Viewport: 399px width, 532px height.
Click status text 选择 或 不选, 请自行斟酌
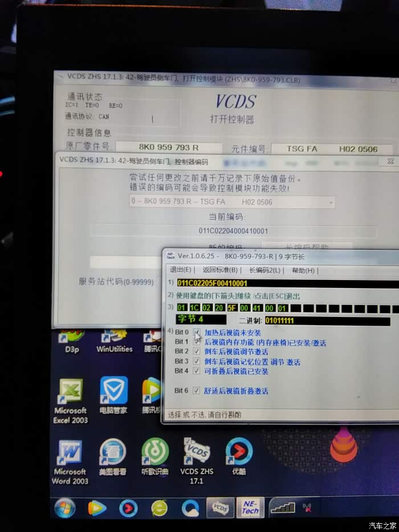205,415
